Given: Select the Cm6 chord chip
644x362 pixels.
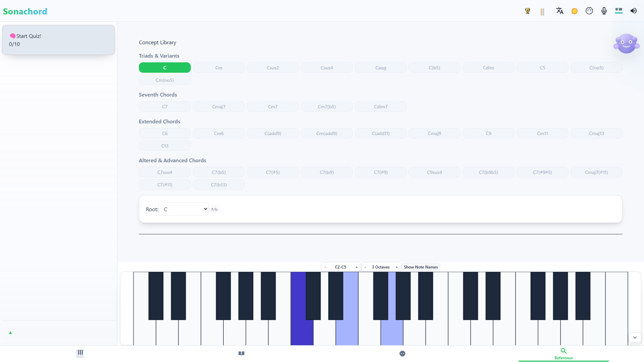Looking at the screenshot, I should (x=219, y=133).
